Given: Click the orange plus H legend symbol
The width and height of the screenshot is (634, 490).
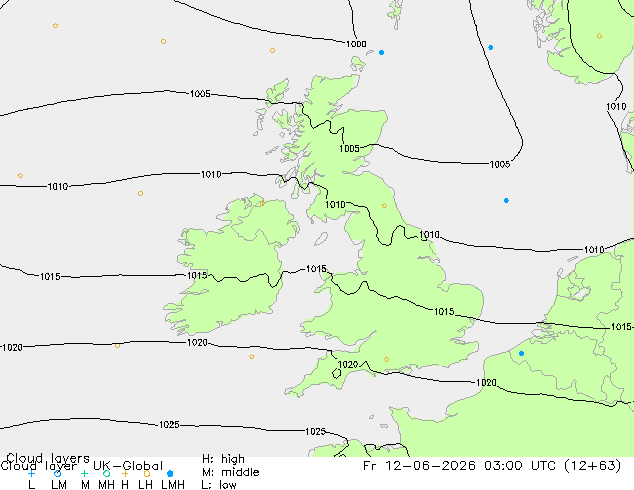Looking at the screenshot, I should (125, 473).
